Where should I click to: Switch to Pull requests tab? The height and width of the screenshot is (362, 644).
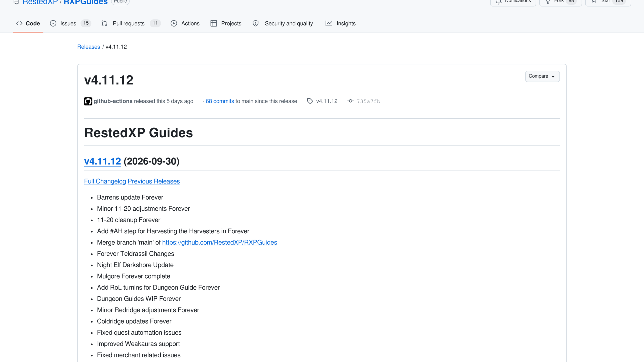click(131, 23)
